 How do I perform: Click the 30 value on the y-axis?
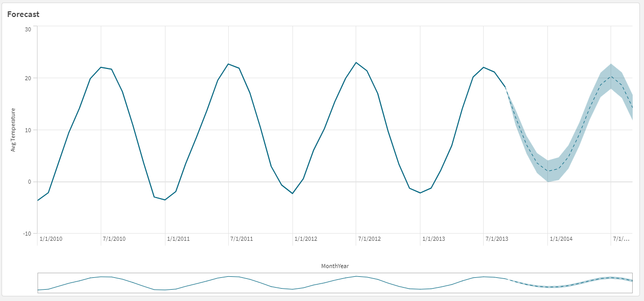(28, 29)
